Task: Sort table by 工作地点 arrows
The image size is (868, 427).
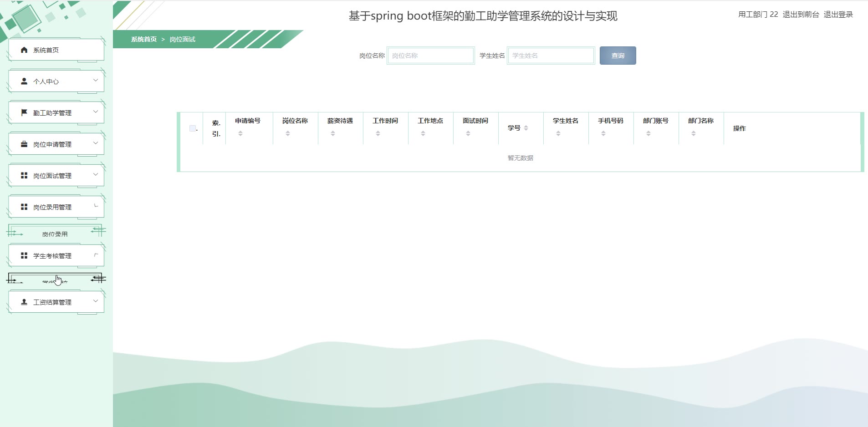Action: click(423, 133)
